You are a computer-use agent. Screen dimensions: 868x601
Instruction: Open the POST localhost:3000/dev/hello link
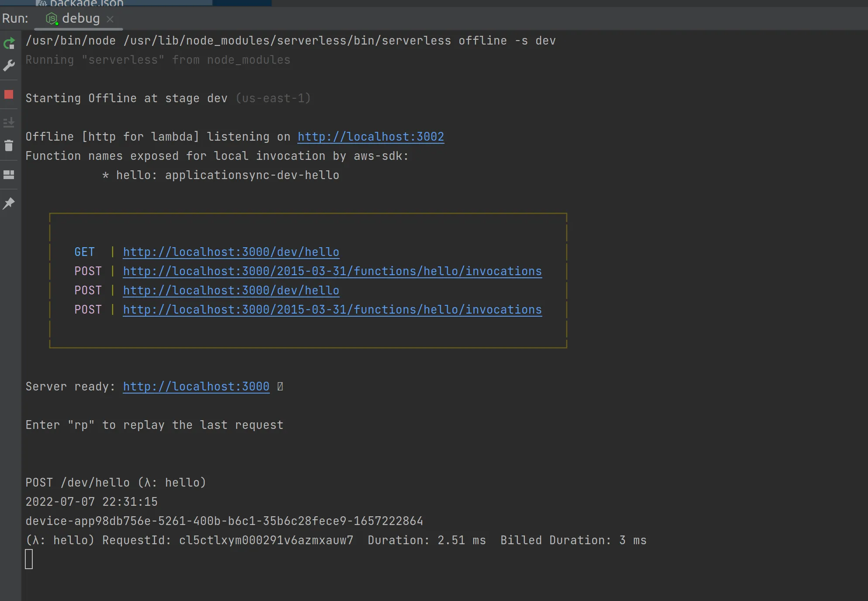tap(231, 290)
